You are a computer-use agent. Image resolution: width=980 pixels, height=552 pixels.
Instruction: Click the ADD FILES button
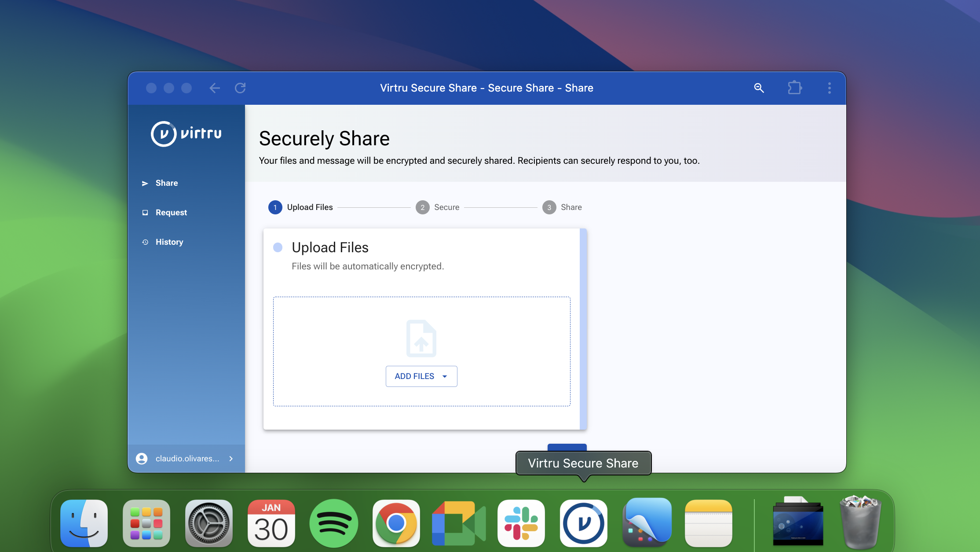(414, 376)
